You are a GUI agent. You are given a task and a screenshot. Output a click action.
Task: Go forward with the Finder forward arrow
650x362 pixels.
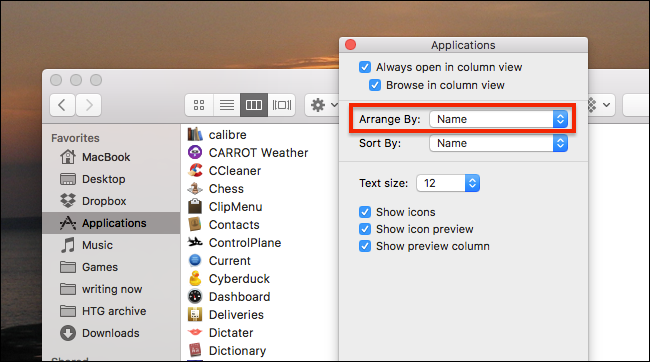(x=88, y=105)
